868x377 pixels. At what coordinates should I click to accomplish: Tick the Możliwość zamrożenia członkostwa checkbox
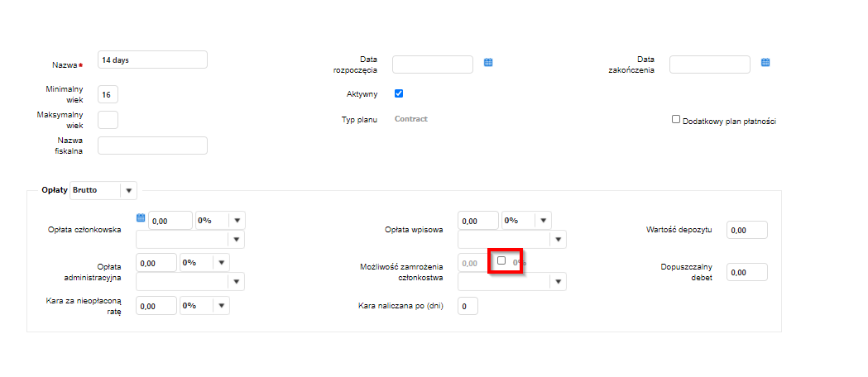(501, 260)
